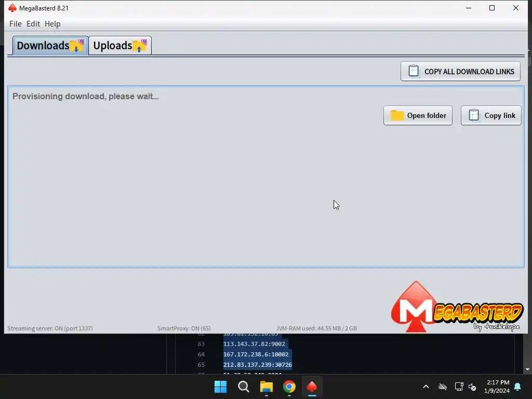Open the Edit menu
532x399 pixels.
click(33, 24)
